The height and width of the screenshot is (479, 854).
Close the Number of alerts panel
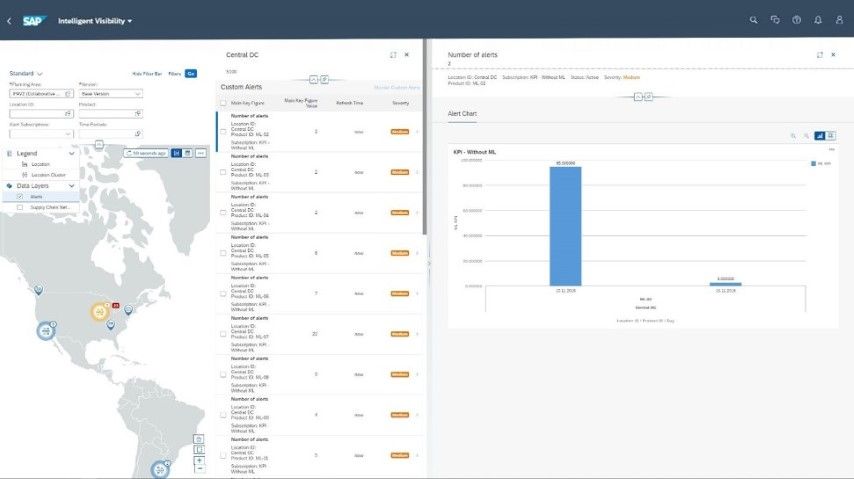point(833,55)
